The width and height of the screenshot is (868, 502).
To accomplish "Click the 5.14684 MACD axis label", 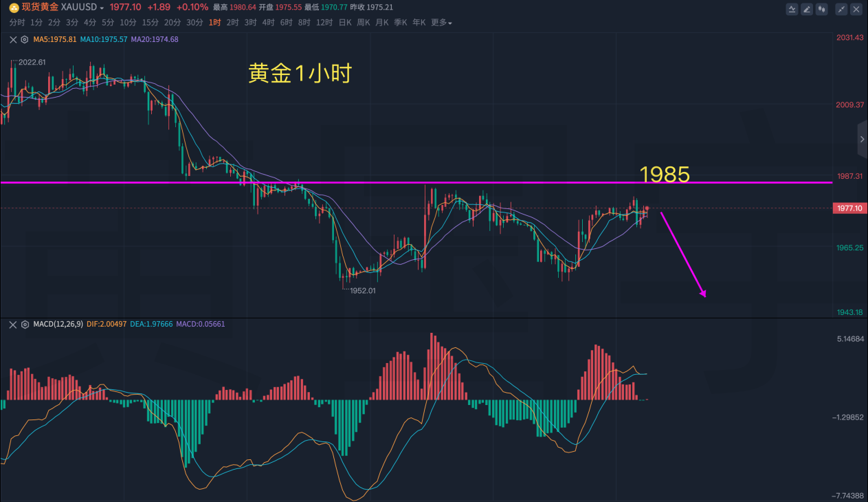I will click(x=850, y=339).
